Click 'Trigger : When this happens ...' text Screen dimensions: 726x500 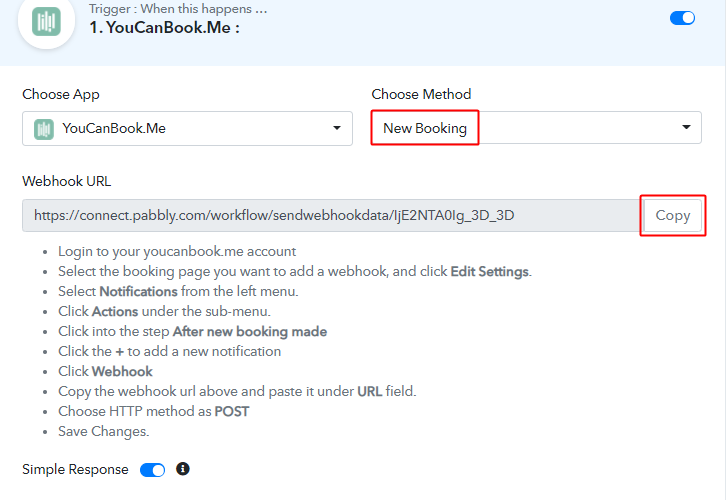tap(178, 9)
